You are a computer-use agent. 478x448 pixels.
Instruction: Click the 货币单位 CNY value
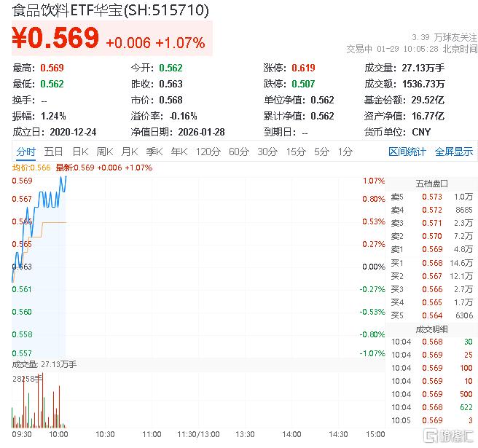coord(421,132)
